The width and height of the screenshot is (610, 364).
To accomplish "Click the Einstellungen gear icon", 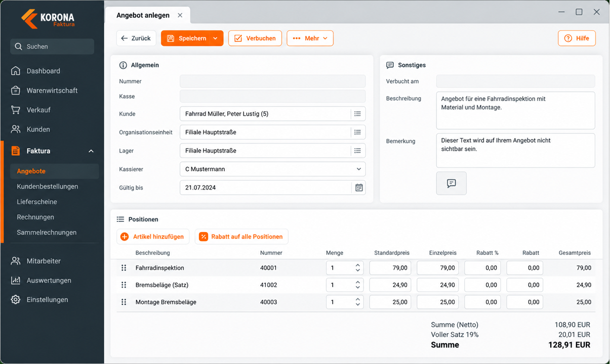I will pos(16,300).
